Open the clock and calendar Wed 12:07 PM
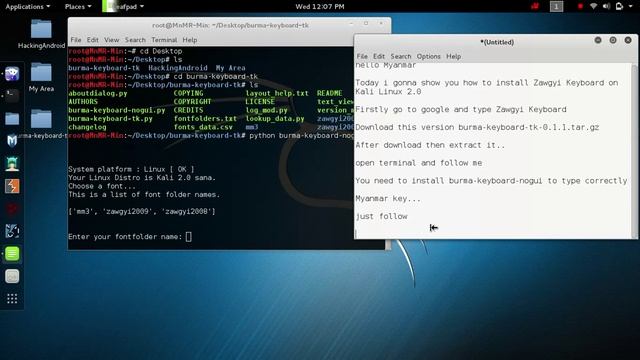 320,7
